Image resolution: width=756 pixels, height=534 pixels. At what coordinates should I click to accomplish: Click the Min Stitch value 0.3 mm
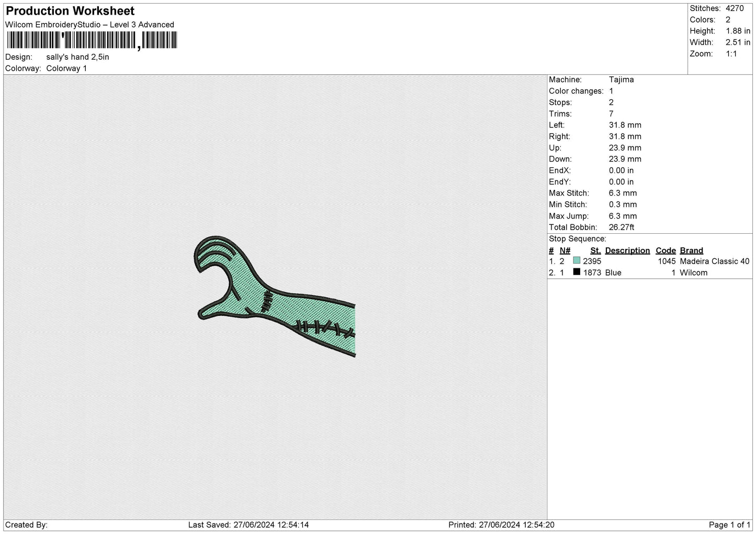pos(623,204)
